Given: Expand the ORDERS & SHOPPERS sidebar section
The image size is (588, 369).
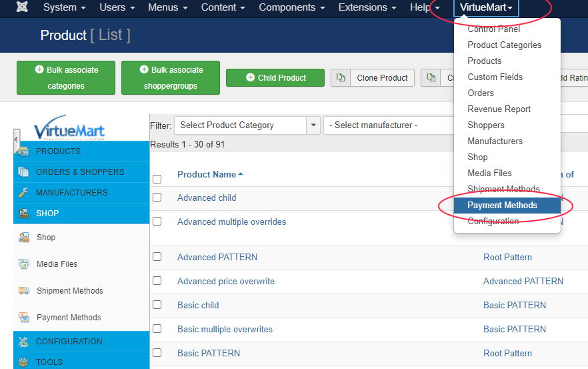Looking at the screenshot, I should (x=80, y=172).
